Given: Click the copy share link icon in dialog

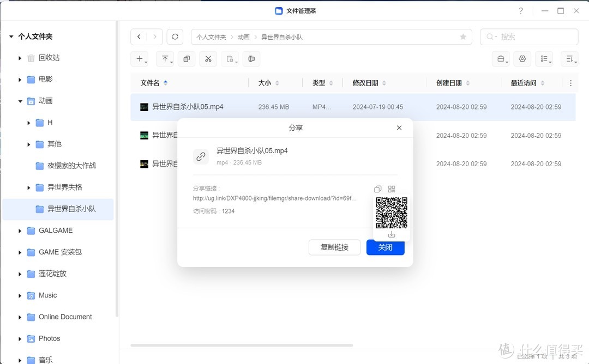Looking at the screenshot, I should click(377, 189).
